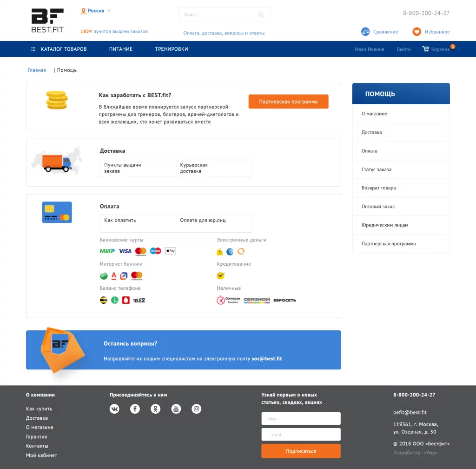
Task: Click the МИР payment logo
Action: click(x=107, y=251)
